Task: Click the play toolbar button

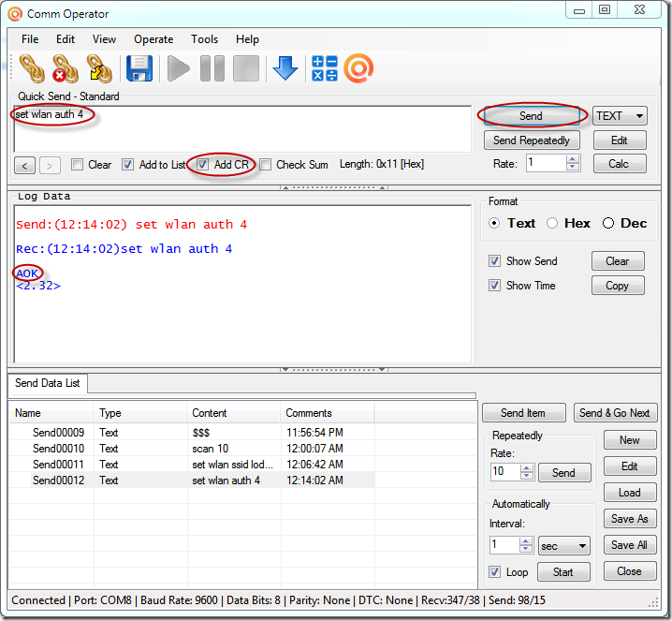Action: 178,68
